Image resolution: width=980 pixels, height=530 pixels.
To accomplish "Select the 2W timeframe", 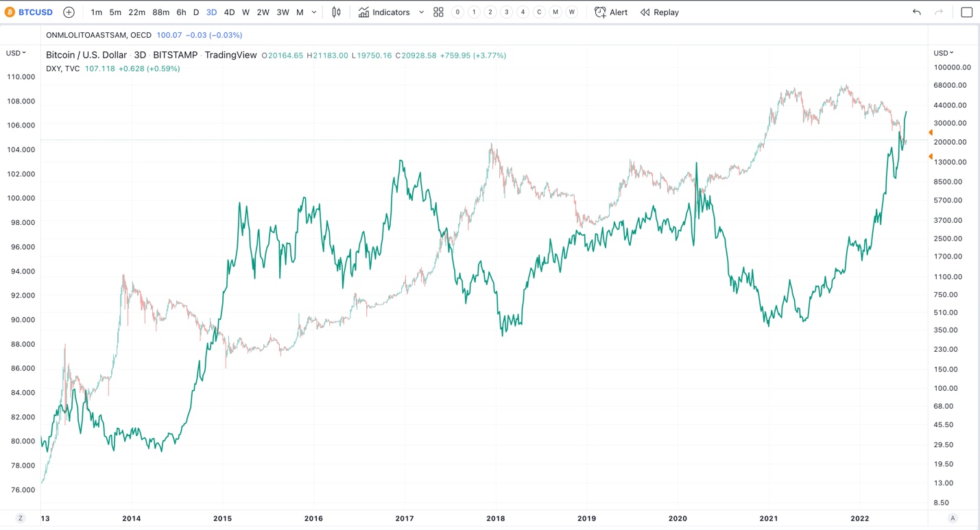I will point(263,12).
